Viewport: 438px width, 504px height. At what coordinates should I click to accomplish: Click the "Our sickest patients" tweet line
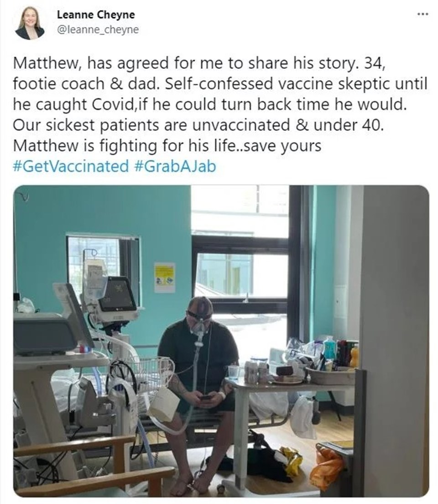coord(198,125)
